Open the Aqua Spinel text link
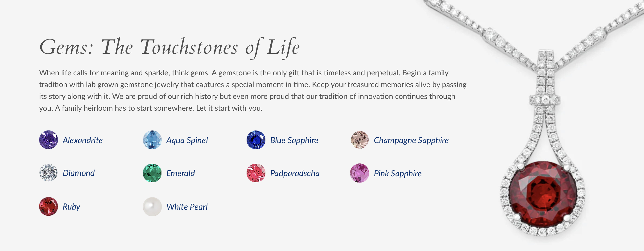The height and width of the screenshot is (251, 644). pos(187,140)
